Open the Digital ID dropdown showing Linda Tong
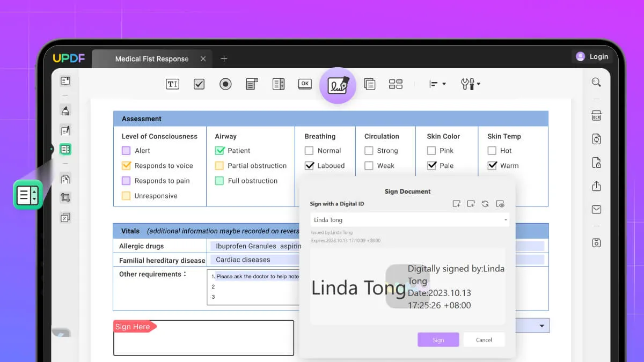Viewport: 644px width, 362px height. [x=409, y=220]
